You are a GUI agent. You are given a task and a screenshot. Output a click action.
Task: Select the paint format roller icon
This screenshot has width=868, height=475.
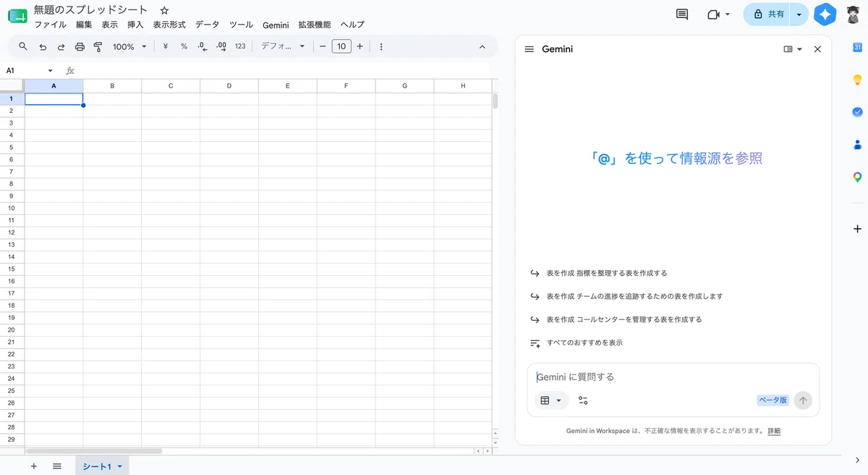(98, 46)
